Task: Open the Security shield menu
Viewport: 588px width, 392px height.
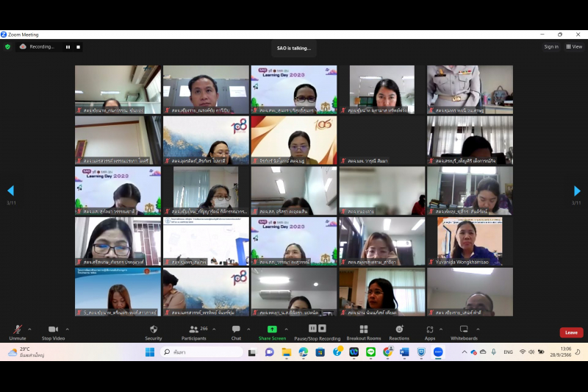Action: (x=153, y=330)
